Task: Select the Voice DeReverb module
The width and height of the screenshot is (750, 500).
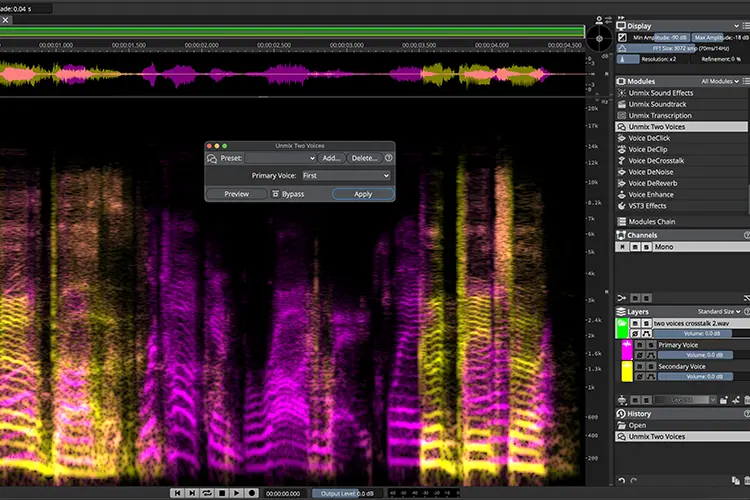Action: click(652, 183)
